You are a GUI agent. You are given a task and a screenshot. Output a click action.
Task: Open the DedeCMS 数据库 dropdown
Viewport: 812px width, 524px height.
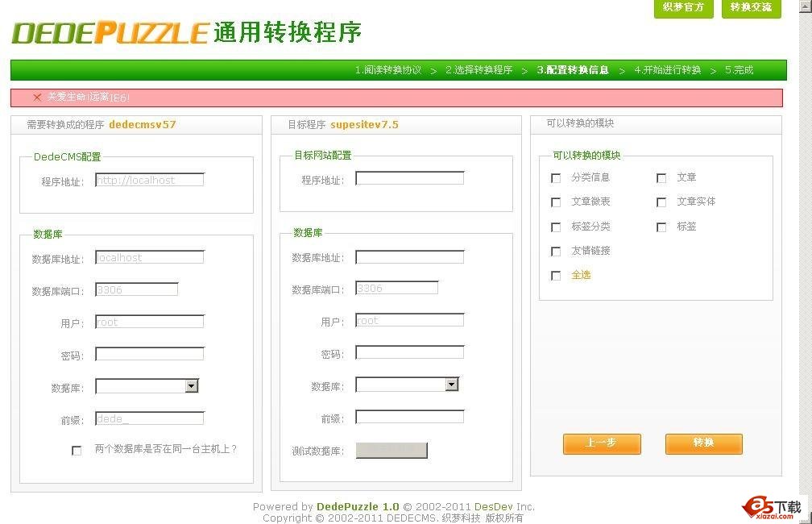coord(147,386)
